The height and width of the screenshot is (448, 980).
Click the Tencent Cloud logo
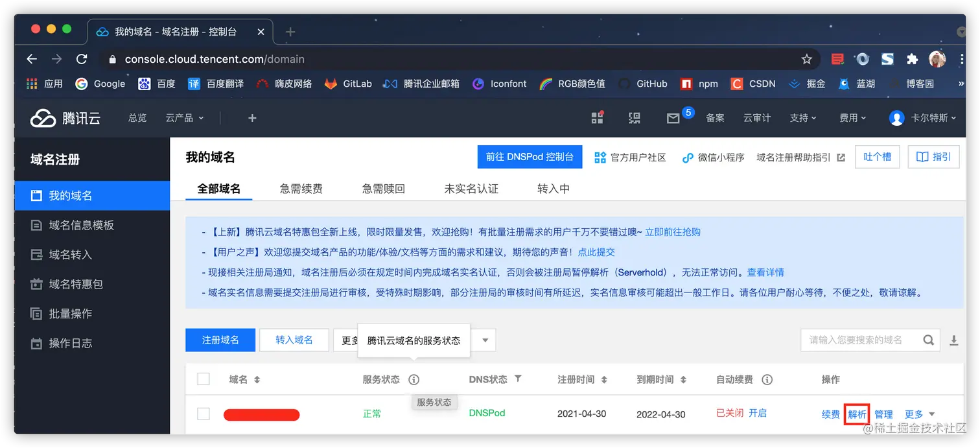65,118
